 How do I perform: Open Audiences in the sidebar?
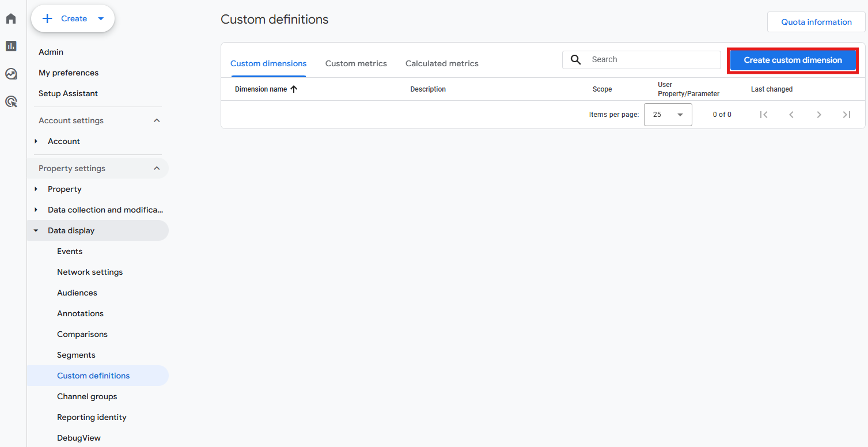click(77, 293)
